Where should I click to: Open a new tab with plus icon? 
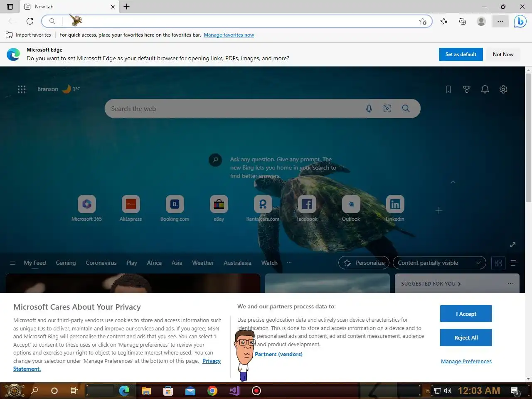pyautogui.click(x=127, y=7)
